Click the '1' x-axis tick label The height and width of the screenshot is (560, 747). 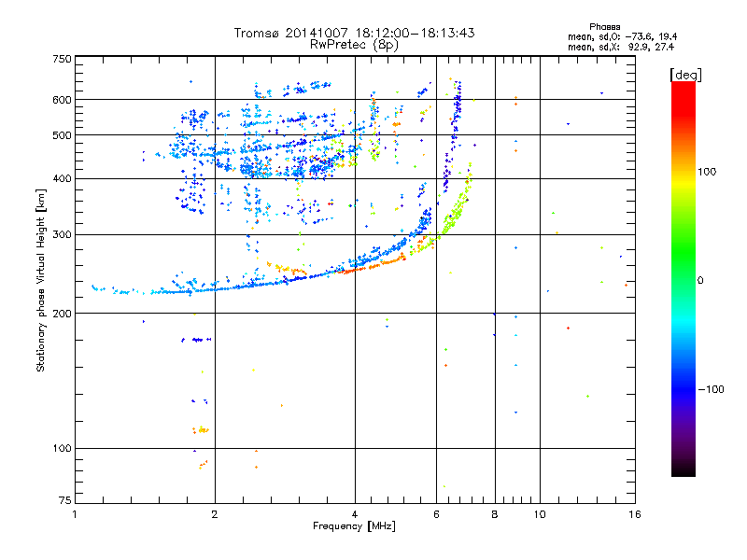(x=75, y=514)
